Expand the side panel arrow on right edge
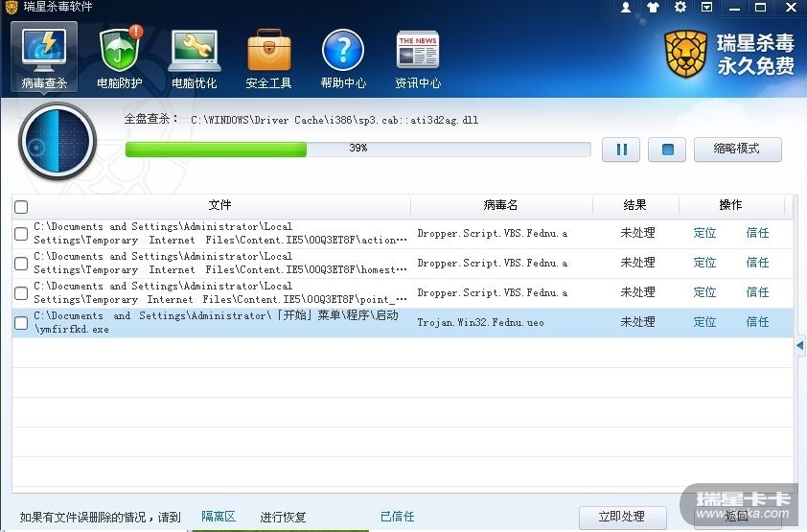Image resolution: width=807 pixels, height=532 pixels. 799,345
